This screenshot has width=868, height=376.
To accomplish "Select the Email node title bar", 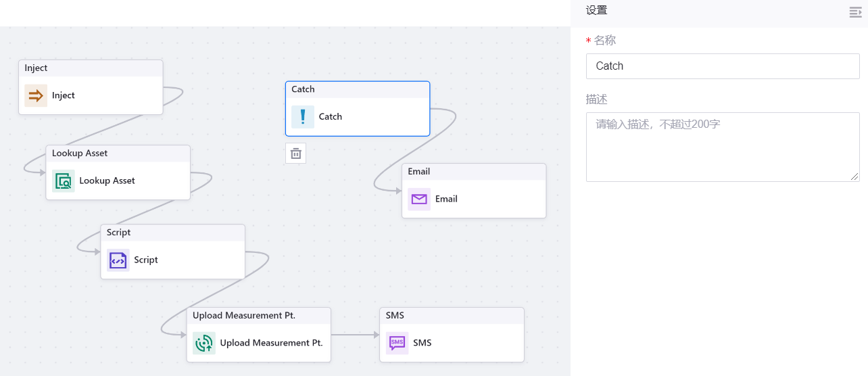I will [473, 172].
